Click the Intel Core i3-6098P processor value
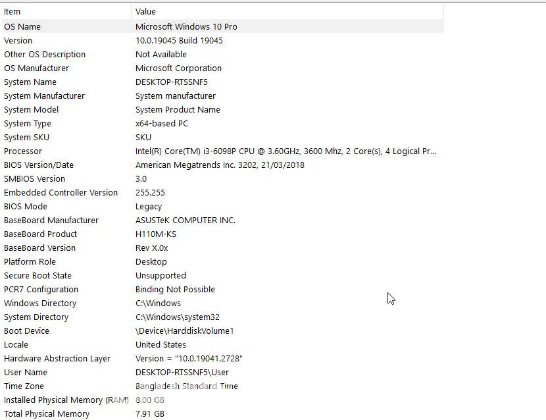 tap(286, 151)
